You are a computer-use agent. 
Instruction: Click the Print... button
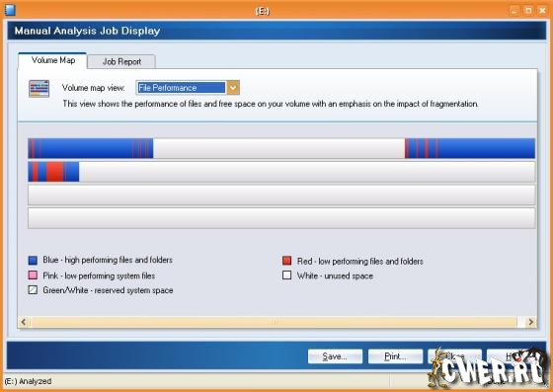[x=395, y=356]
